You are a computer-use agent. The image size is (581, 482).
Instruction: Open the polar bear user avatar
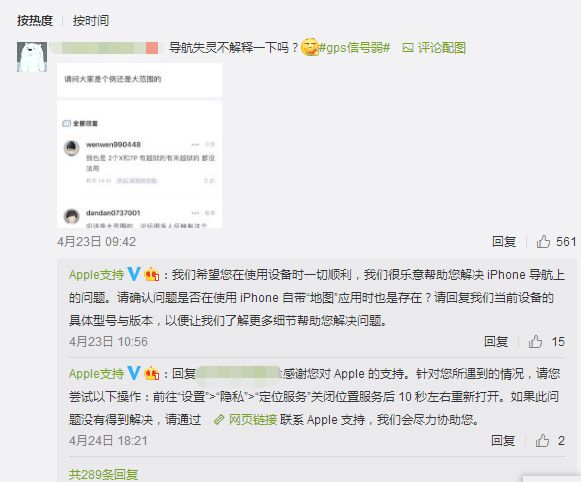point(32,57)
